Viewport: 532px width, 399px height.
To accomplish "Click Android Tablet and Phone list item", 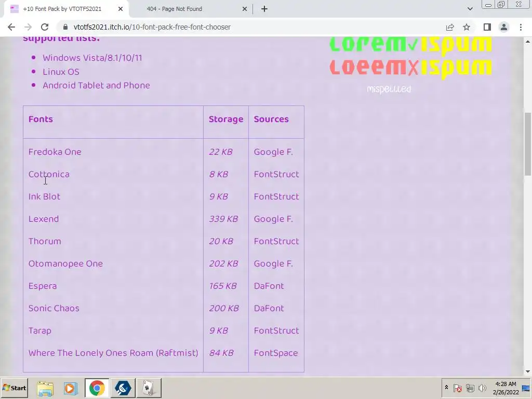I will (x=96, y=85).
